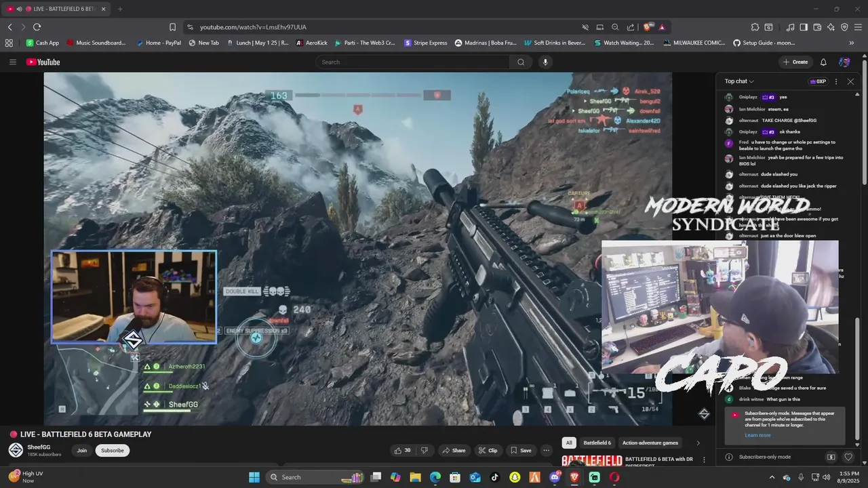The height and width of the screenshot is (488, 868).
Task: Select the All filter chip
Action: click(x=569, y=443)
